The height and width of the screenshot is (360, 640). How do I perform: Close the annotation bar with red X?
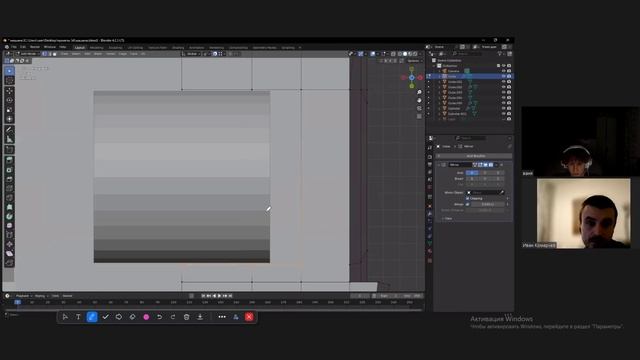pyautogui.click(x=249, y=317)
